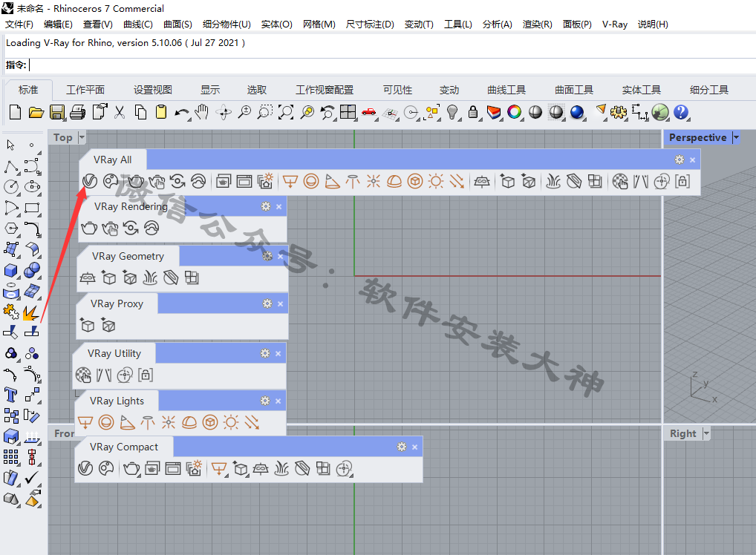Close the VRay Compact toolbar
The width and height of the screenshot is (756, 555).
coord(414,447)
